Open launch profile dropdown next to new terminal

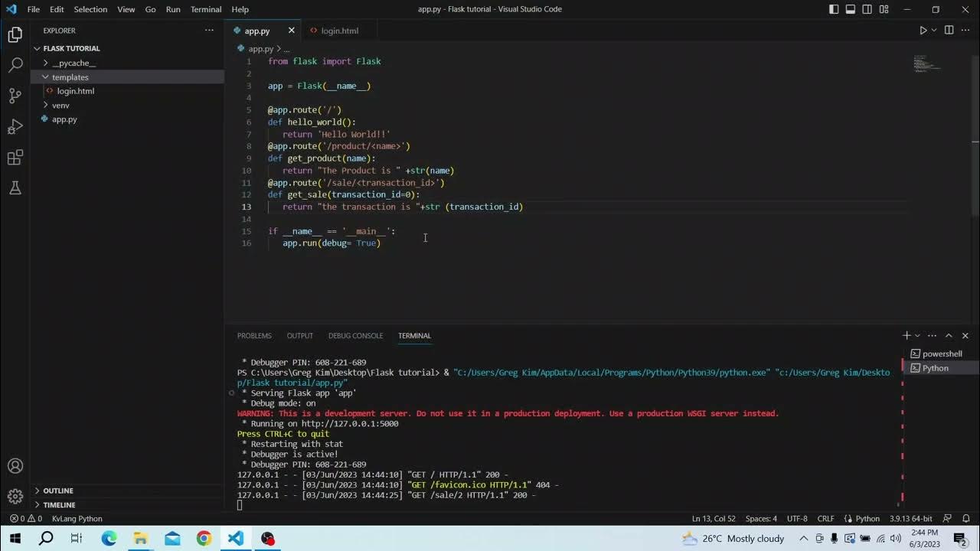(x=918, y=335)
